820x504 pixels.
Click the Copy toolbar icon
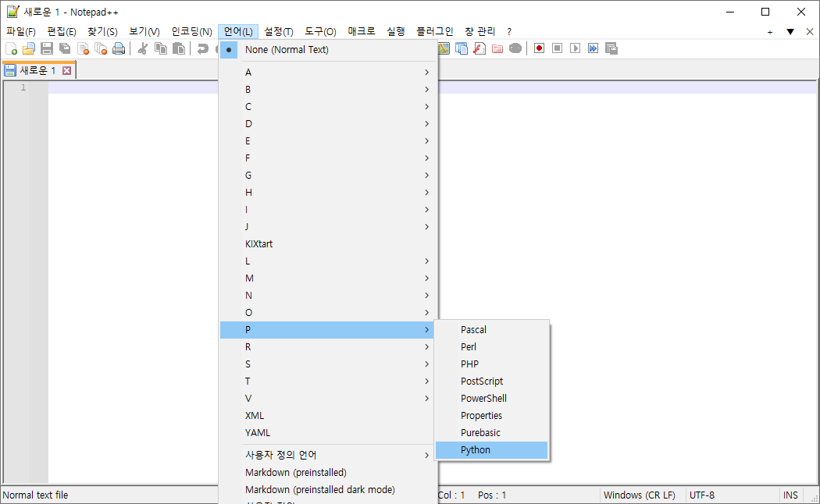pos(161,48)
